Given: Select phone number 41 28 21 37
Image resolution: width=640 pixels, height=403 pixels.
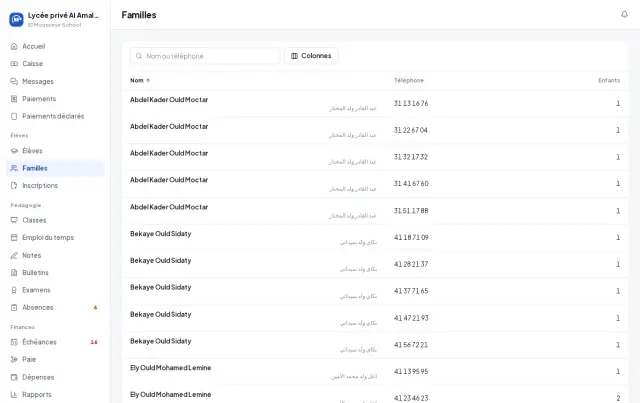Looking at the screenshot, I should 411,264.
